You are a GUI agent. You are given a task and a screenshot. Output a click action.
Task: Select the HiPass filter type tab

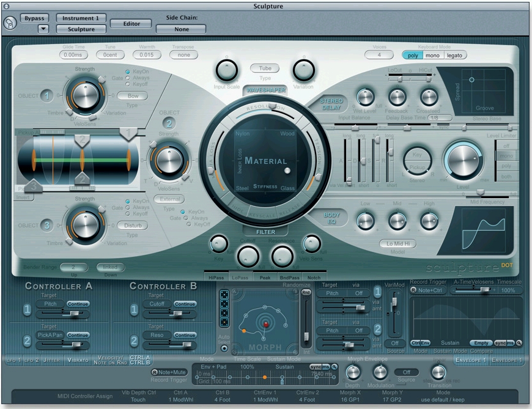pos(216,278)
